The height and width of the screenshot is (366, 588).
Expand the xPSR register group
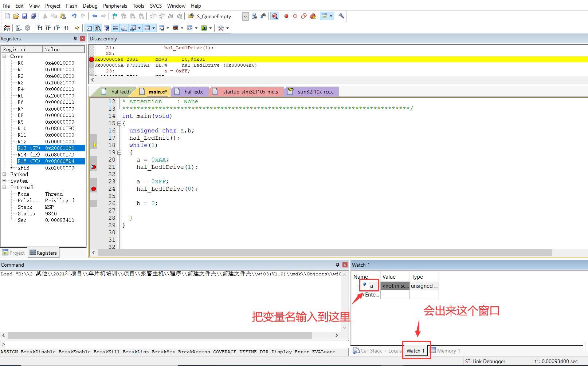point(12,168)
